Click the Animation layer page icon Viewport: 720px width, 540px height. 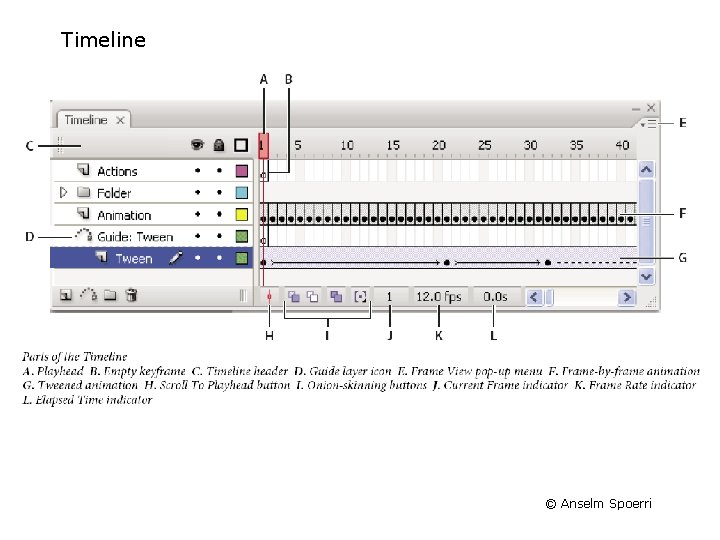84,214
